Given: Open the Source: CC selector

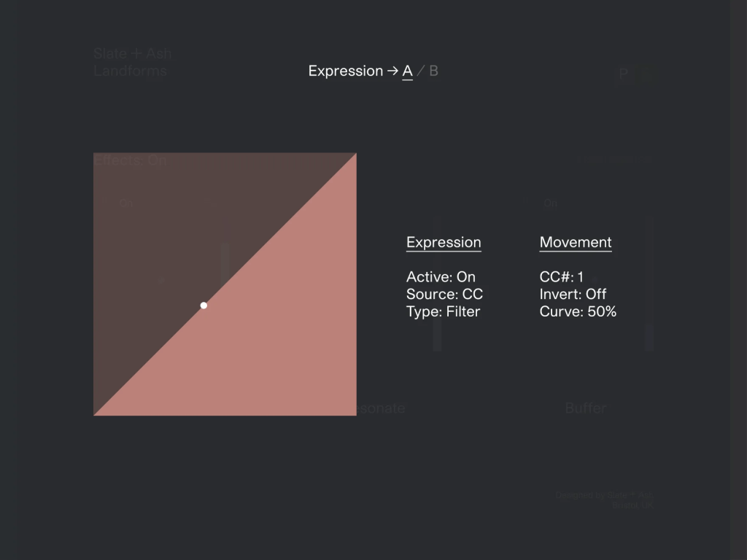Looking at the screenshot, I should pyautogui.click(x=444, y=295).
